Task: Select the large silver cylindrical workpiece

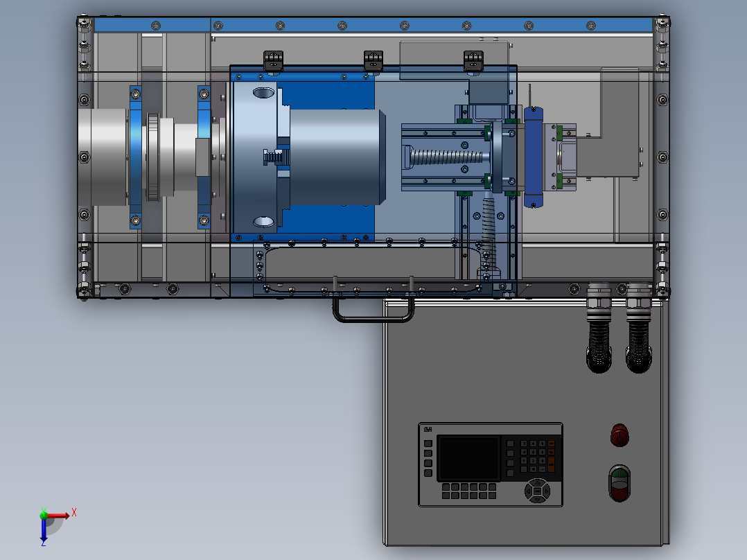Action: pyautogui.click(x=337, y=157)
